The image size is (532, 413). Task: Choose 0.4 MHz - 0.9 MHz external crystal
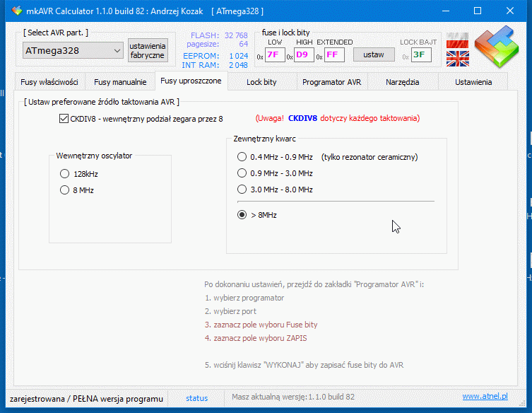tap(242, 157)
